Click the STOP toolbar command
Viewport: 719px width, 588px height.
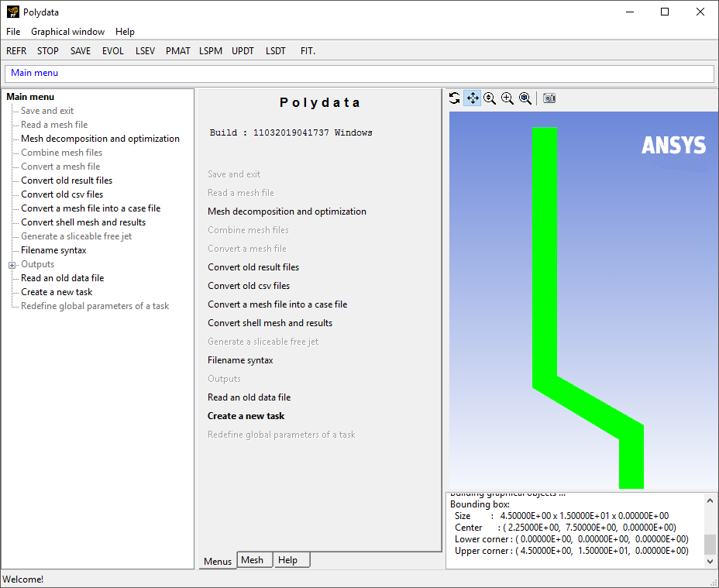pyautogui.click(x=47, y=50)
